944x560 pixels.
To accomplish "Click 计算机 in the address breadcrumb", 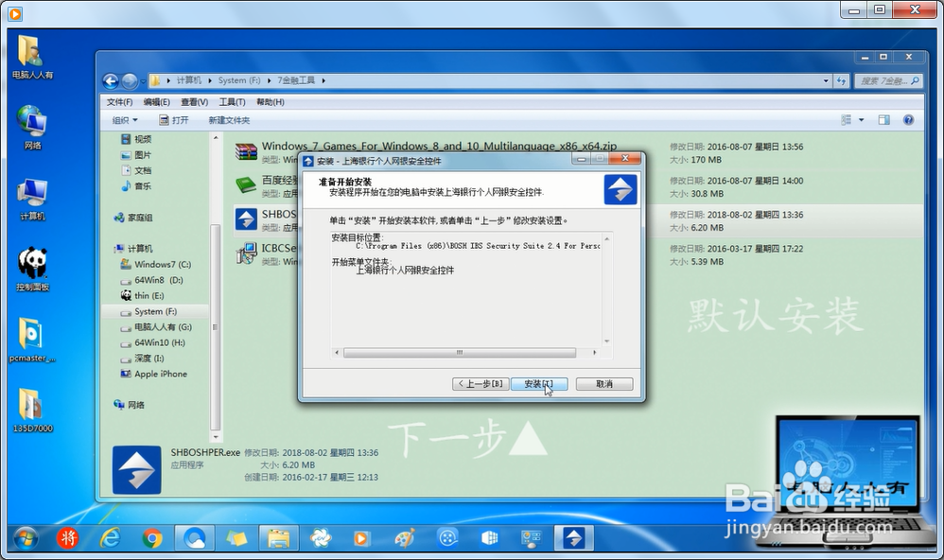I will (188, 80).
